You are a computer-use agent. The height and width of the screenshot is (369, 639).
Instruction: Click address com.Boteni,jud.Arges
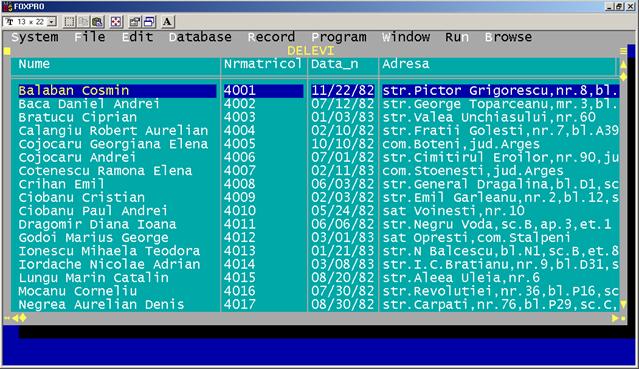pyautogui.click(x=461, y=144)
